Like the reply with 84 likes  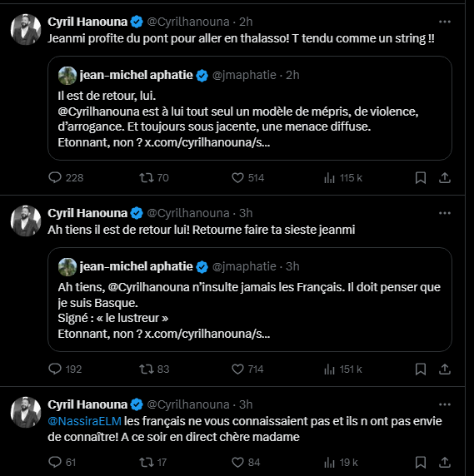click(246, 463)
